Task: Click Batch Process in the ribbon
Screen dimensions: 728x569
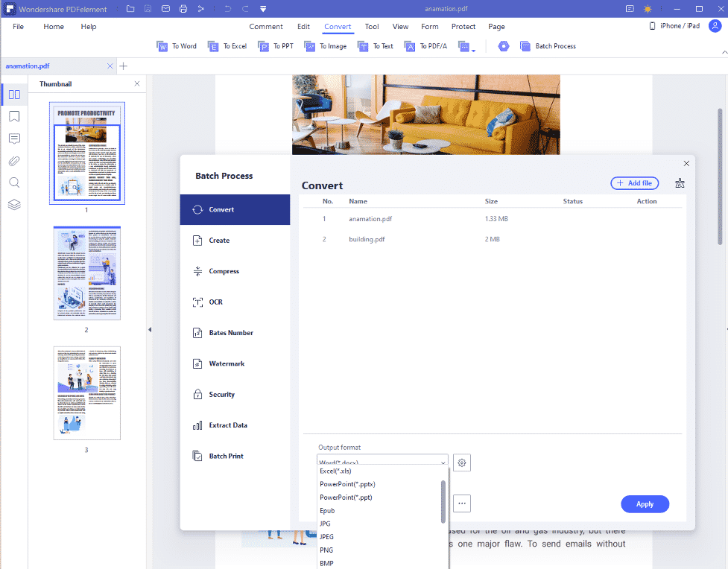Action: point(548,46)
